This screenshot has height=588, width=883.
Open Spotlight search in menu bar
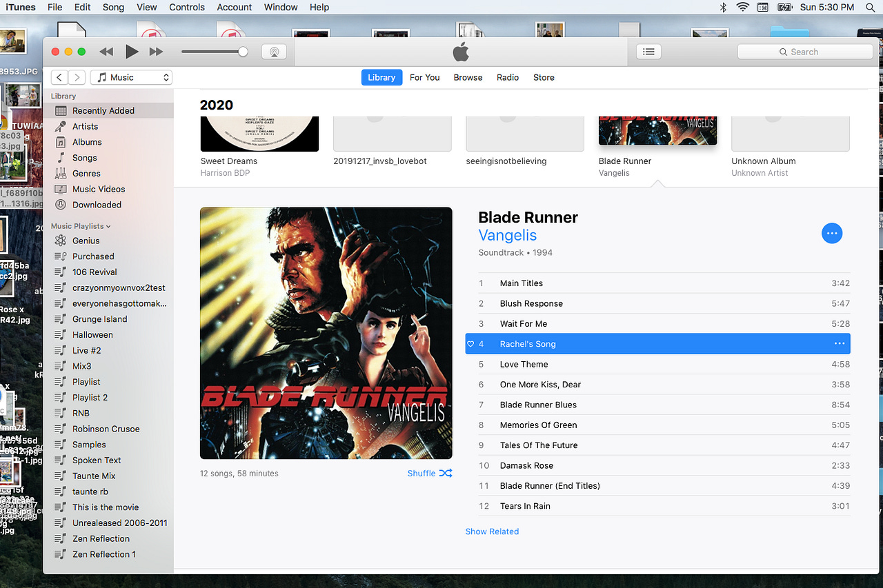pyautogui.click(x=869, y=8)
